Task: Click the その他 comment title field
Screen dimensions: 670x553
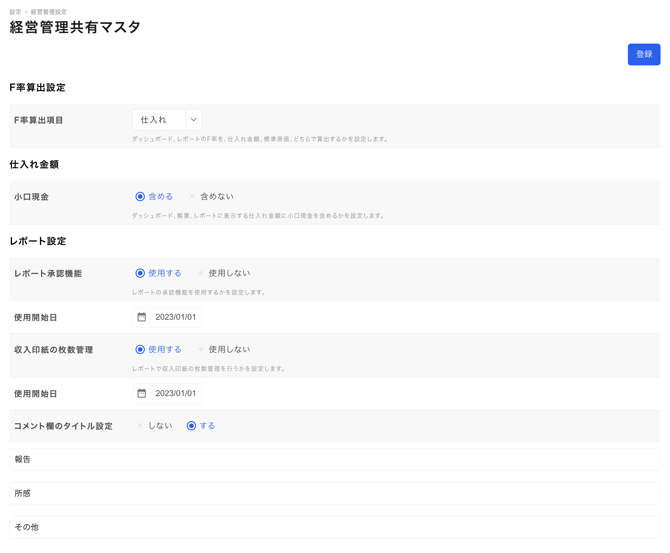Action: pos(334,527)
